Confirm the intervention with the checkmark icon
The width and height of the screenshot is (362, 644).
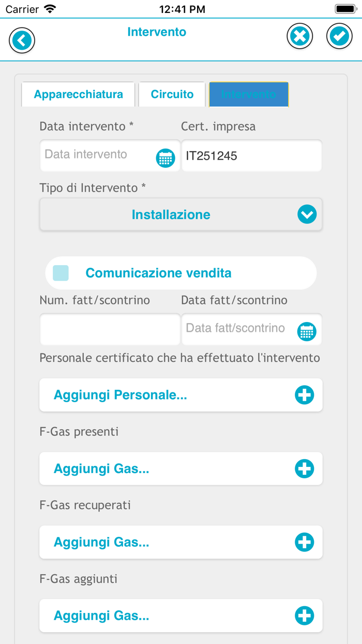pos(340,36)
